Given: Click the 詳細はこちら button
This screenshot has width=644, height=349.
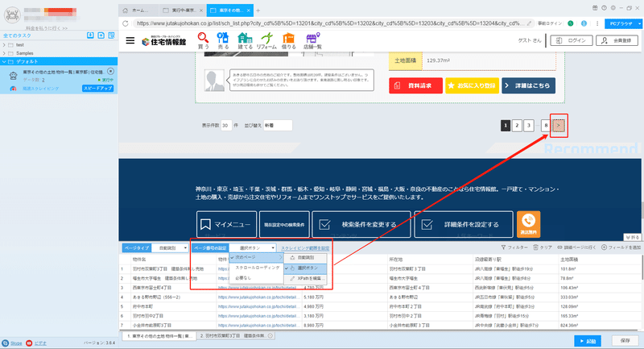Looking at the screenshot, I should [528, 85].
